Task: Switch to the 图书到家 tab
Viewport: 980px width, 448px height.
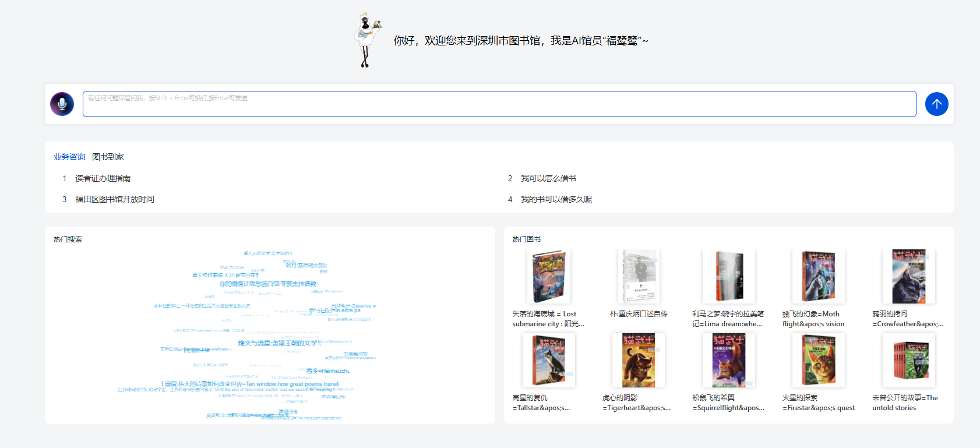Action: click(108, 157)
